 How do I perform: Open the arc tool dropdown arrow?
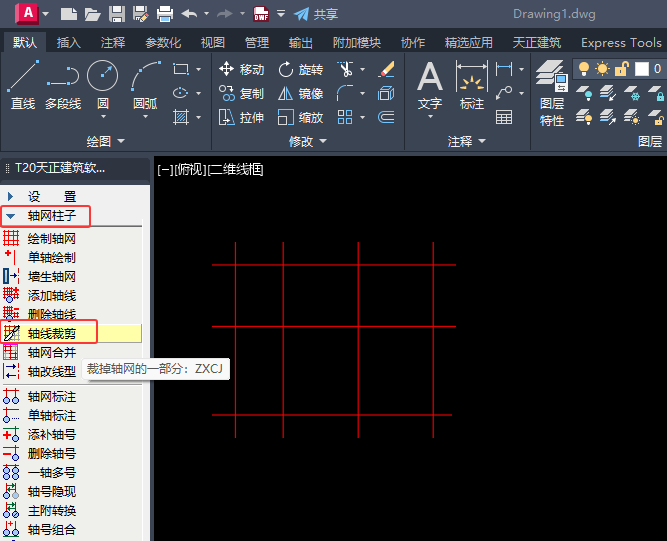(x=145, y=117)
